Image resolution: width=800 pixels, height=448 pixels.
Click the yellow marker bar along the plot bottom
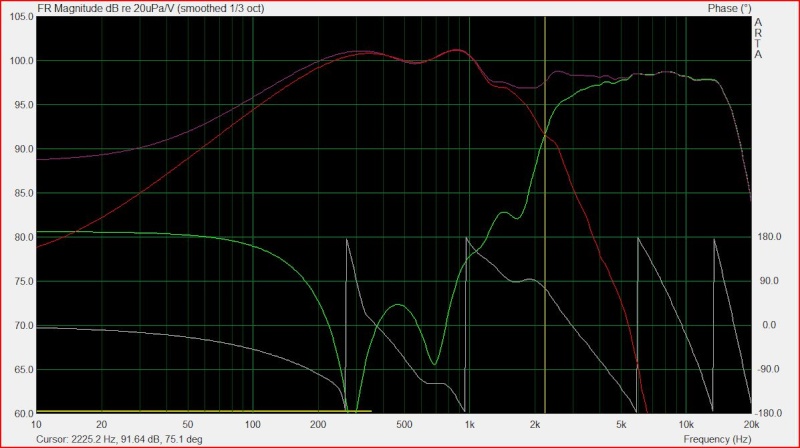204,411
